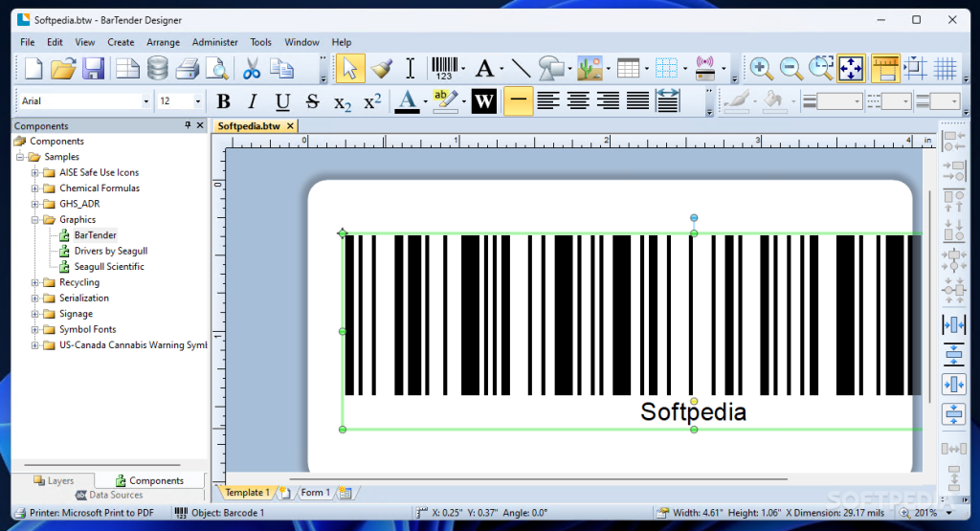Toggle Bold text formatting
Viewport: 980px width, 531px height.
click(x=224, y=101)
